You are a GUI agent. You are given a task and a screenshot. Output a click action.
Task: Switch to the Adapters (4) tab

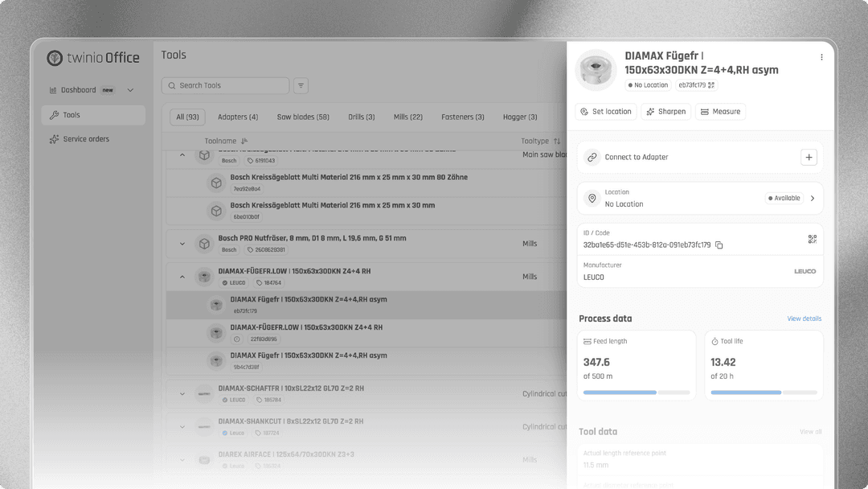pos(238,117)
